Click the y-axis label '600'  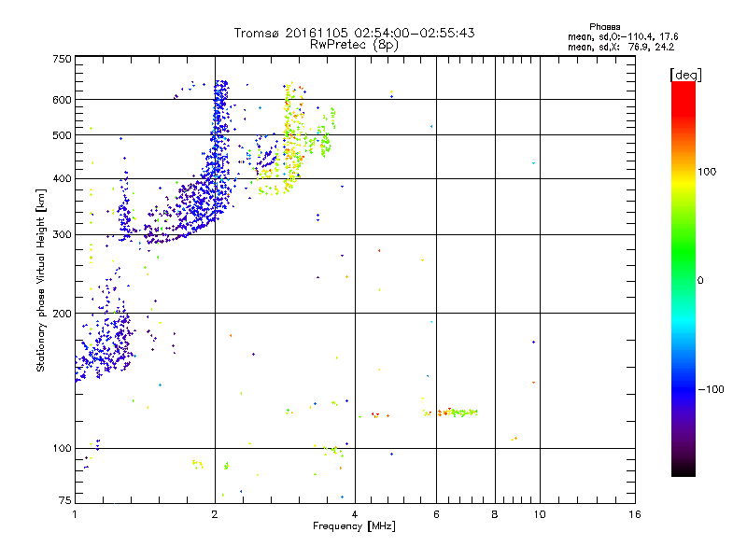tap(62, 100)
